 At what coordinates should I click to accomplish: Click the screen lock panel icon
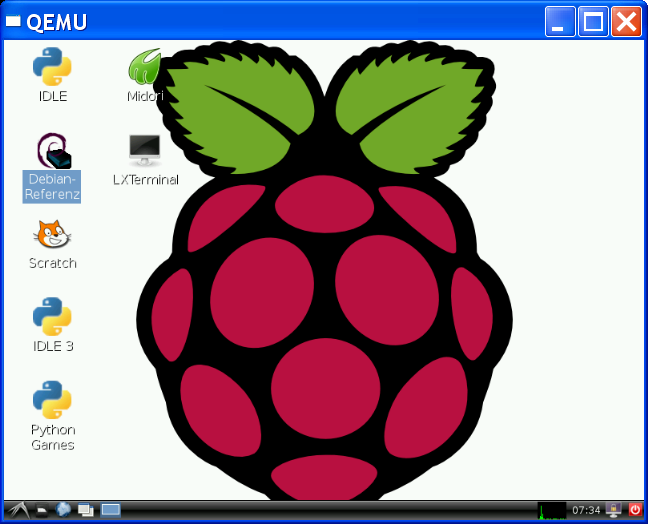point(614,510)
